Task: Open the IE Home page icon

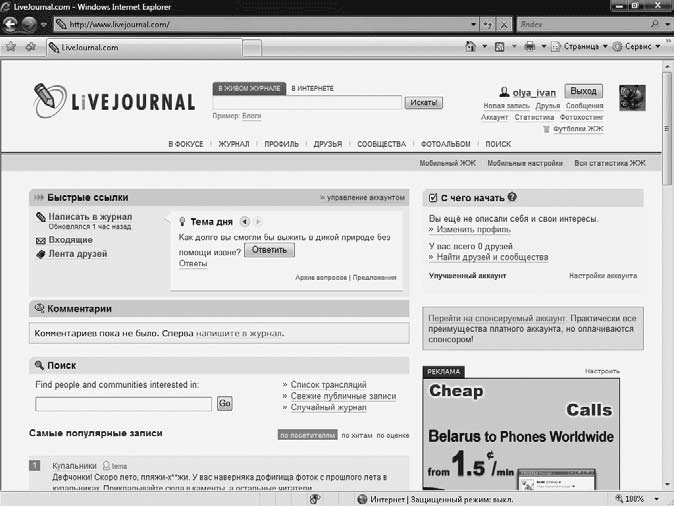Action: coord(471,46)
